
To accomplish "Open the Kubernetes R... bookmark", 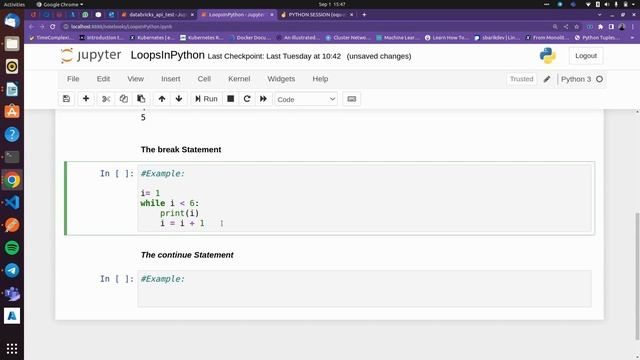I will tap(202, 38).
